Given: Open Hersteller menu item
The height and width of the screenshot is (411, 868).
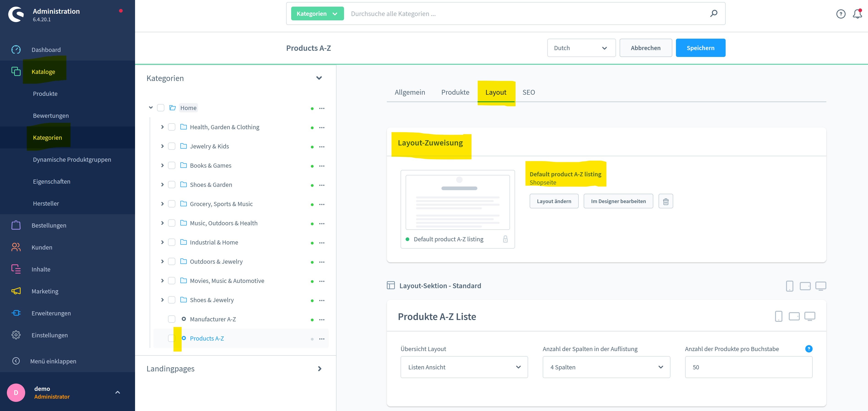Looking at the screenshot, I should [46, 203].
